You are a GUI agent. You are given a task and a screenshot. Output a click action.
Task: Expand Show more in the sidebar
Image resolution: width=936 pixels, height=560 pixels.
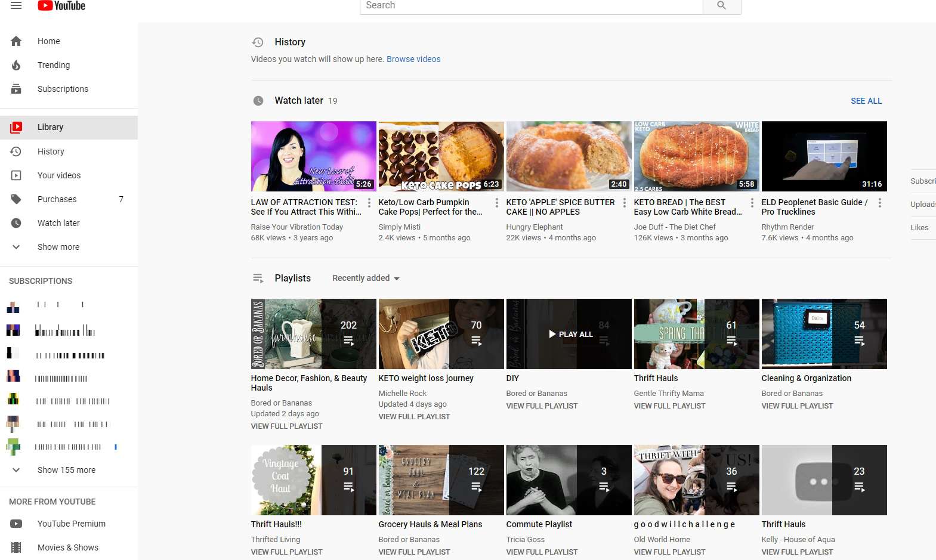58,247
